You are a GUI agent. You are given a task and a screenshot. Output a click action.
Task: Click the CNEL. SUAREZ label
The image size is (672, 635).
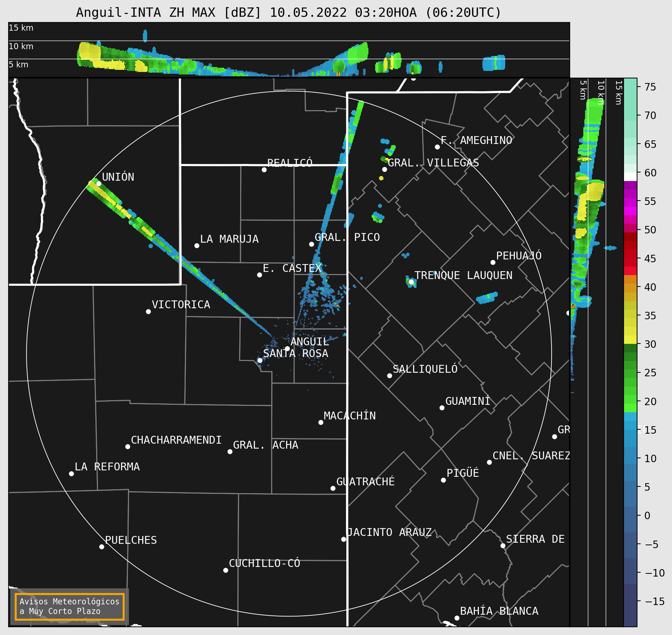click(x=531, y=456)
